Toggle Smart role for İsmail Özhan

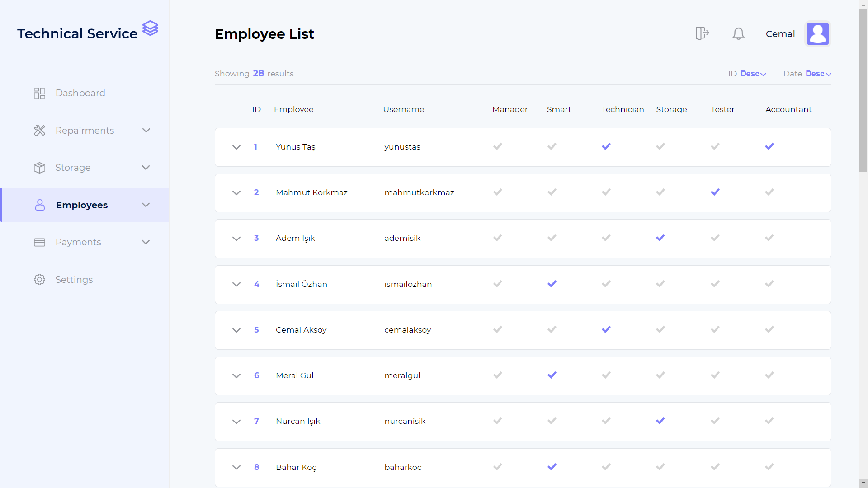(x=552, y=284)
